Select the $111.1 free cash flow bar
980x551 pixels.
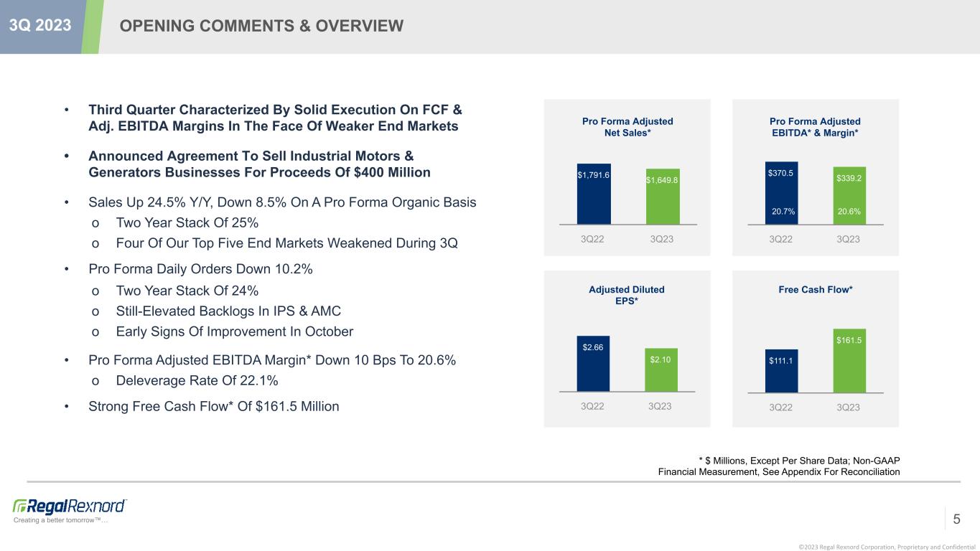pos(781,371)
